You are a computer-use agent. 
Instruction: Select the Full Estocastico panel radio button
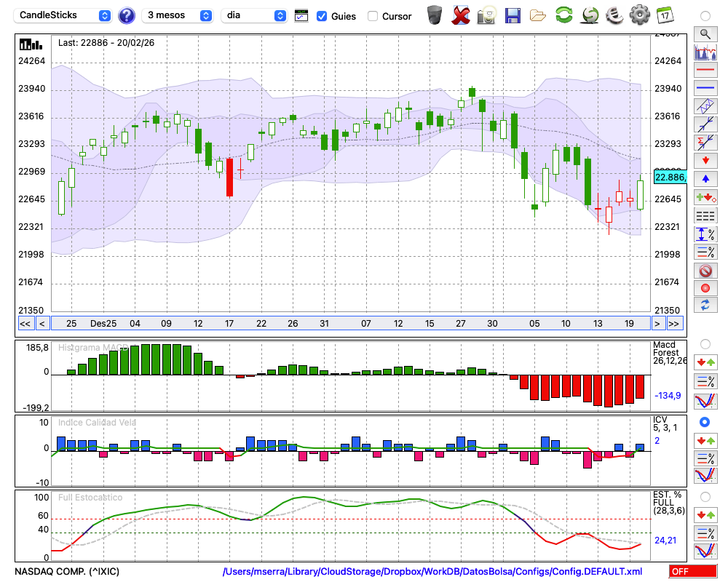(x=705, y=497)
